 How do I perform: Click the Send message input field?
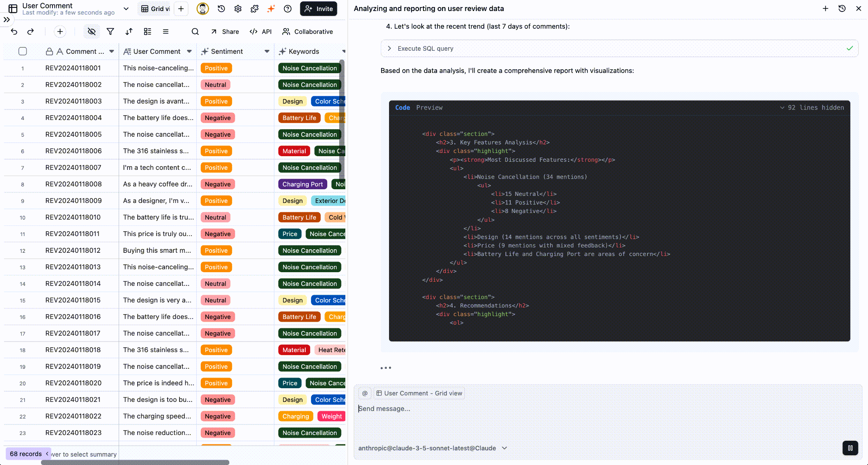(x=441, y=409)
